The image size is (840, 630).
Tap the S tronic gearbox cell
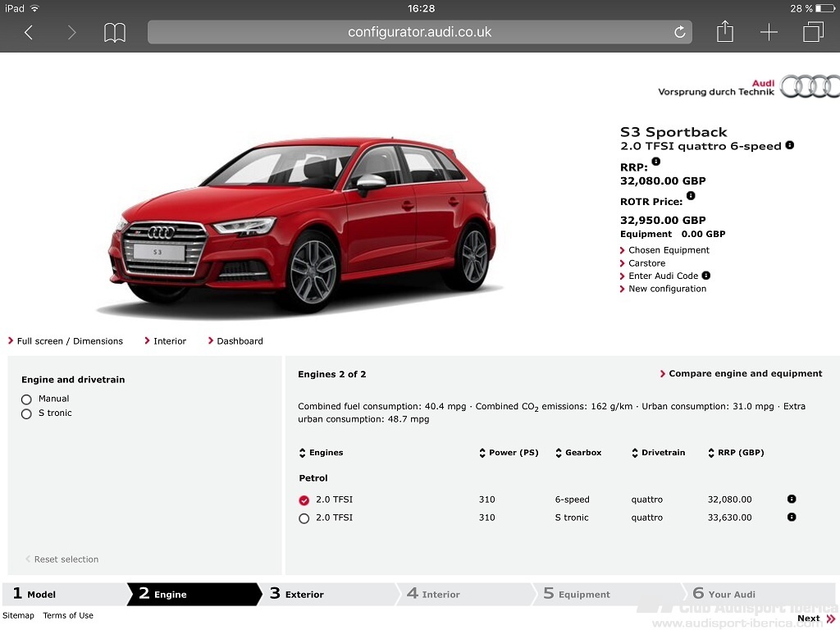572,518
